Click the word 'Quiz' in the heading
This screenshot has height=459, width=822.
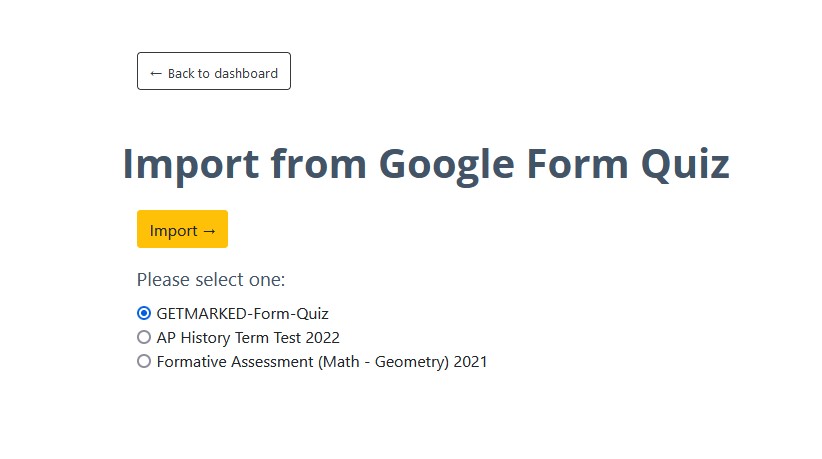(x=685, y=165)
